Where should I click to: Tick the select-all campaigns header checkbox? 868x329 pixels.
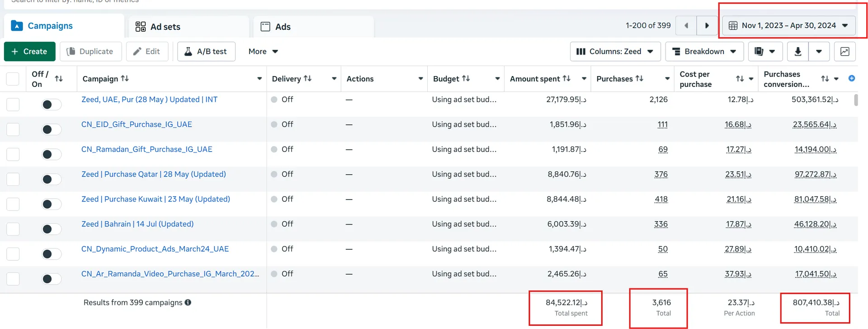coord(13,79)
